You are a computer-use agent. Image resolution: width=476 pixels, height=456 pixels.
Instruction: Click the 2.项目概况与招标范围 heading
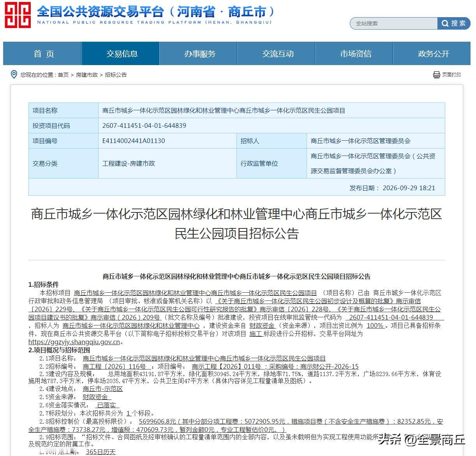pos(59,350)
